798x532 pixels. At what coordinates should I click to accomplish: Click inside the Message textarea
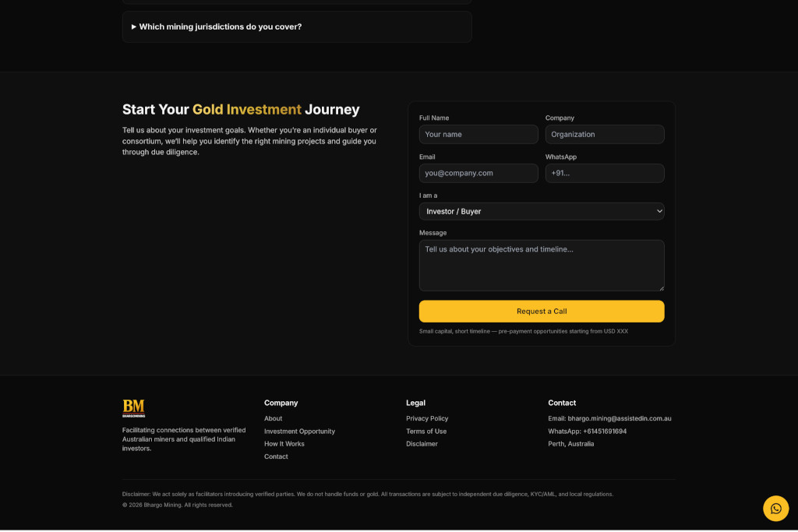[542, 265]
